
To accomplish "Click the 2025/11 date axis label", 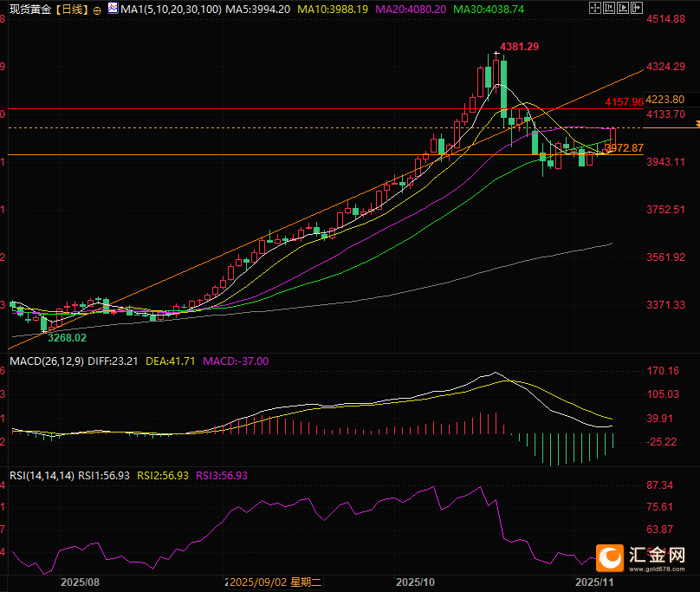I will coord(594,582).
